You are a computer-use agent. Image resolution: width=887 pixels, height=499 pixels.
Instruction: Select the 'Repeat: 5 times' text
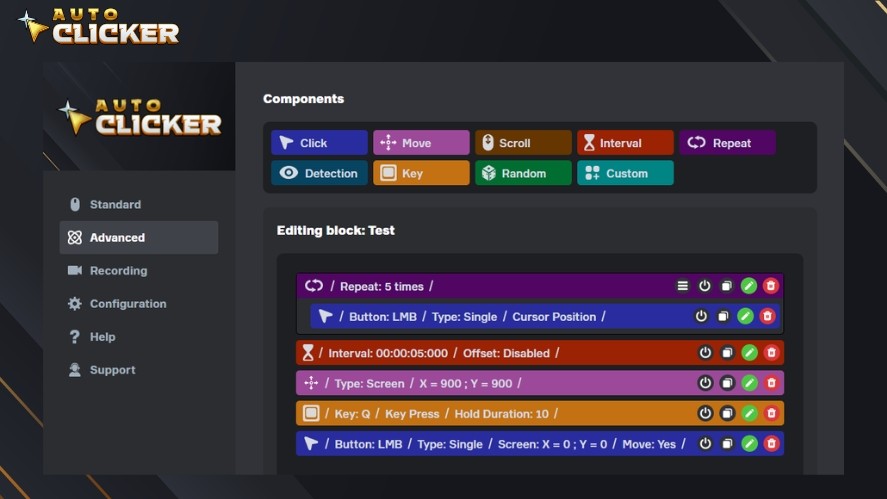coord(382,286)
